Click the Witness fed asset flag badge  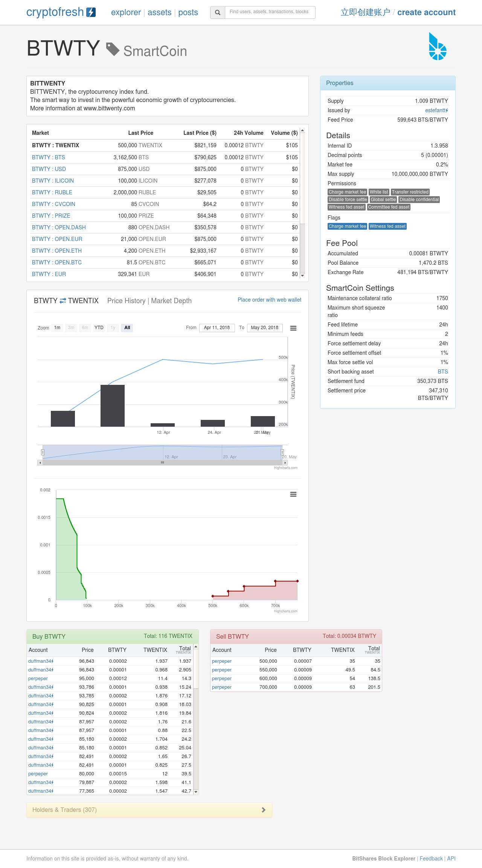click(x=387, y=226)
